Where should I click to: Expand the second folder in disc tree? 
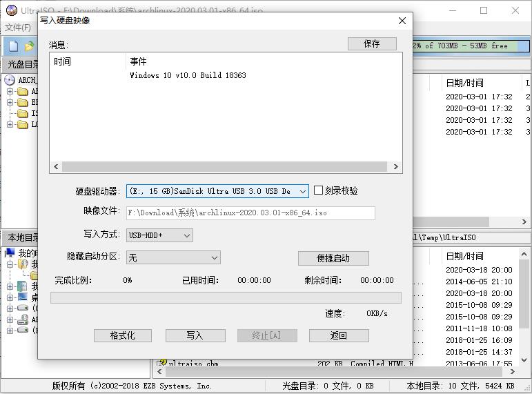[x=10, y=102]
